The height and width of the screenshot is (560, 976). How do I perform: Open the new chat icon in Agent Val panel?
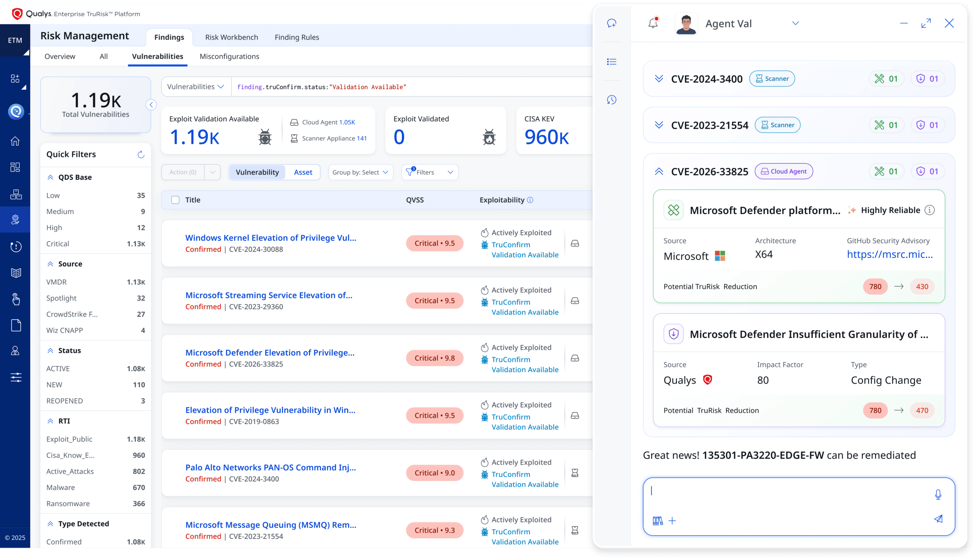(x=611, y=24)
